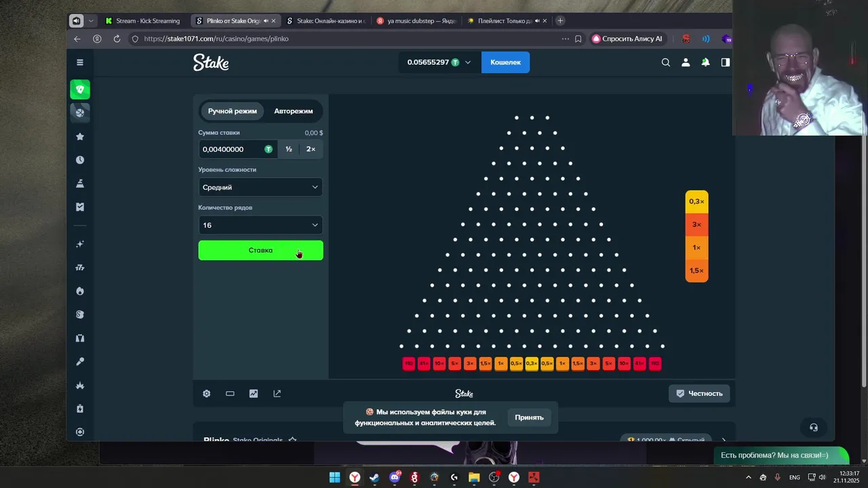Viewport: 868px width, 488px height.
Task: Open the notifications bell in header
Action: 705,62
